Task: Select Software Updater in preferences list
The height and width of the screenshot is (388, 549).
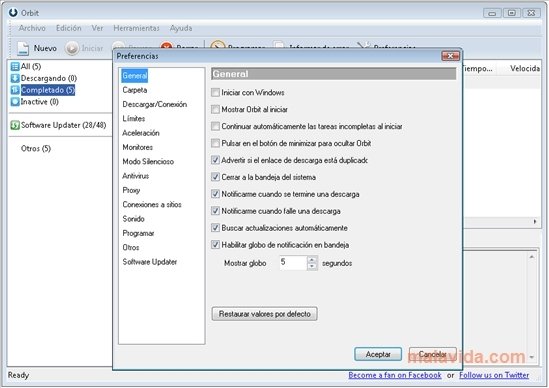Action: pyautogui.click(x=150, y=262)
